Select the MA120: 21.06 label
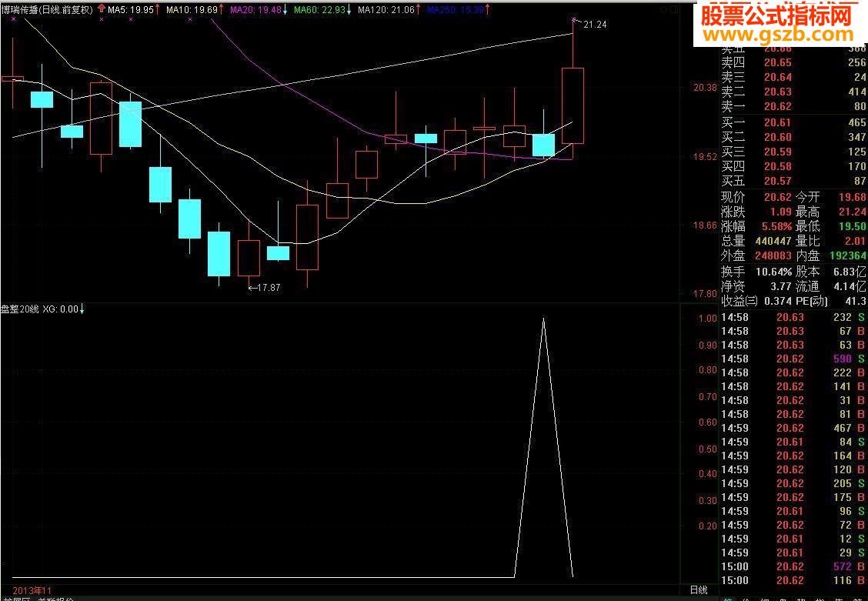Viewport: 868px width, 601px height. (386, 9)
